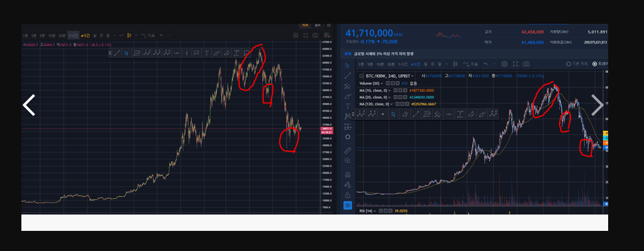This screenshot has width=644, height=251.
Task: Expand Volume (20) legend dropdown
Action: click(x=382, y=84)
